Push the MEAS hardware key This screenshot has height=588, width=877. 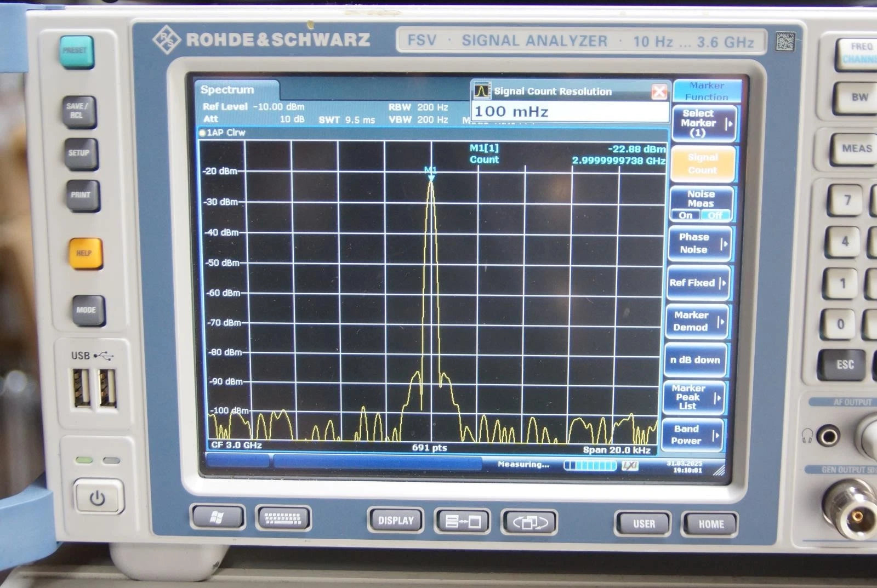coord(855,149)
